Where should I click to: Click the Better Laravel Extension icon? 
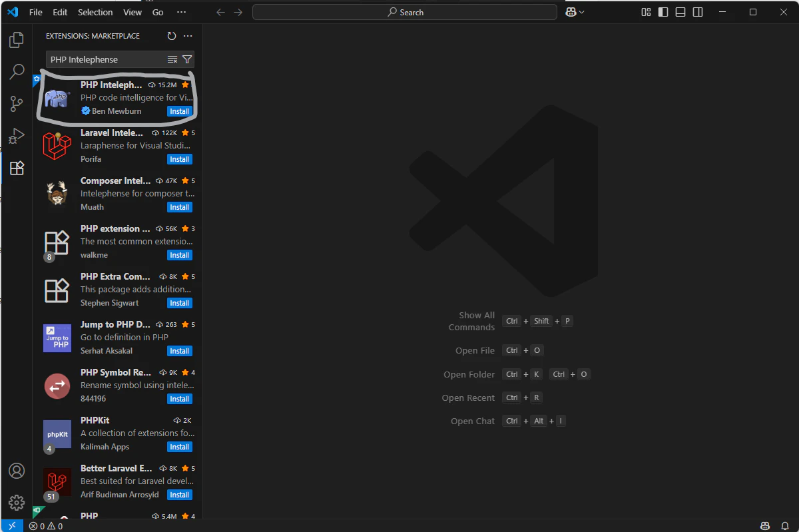(x=57, y=481)
